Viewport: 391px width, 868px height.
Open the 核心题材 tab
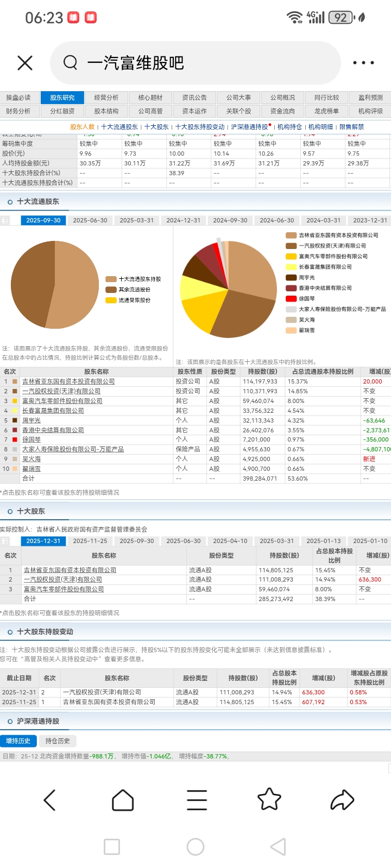150,98
